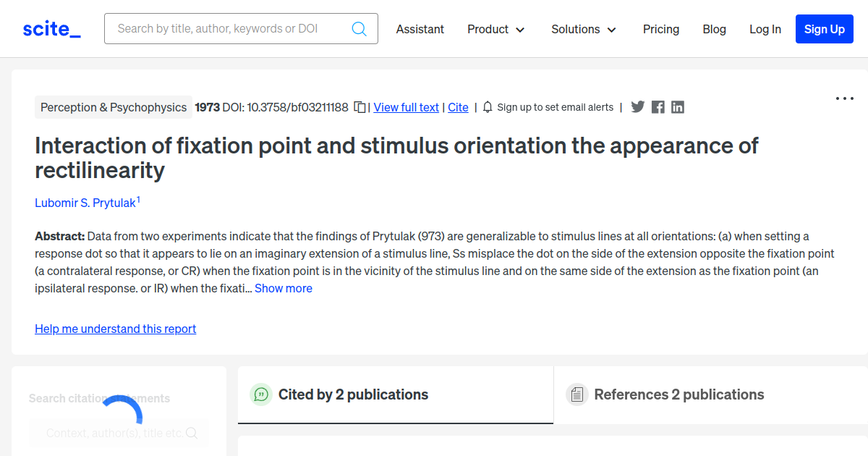Open the Product dropdown

496,29
